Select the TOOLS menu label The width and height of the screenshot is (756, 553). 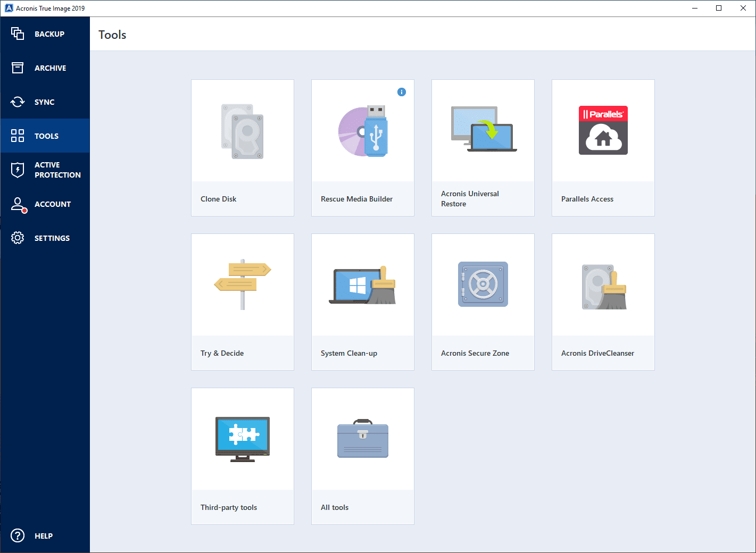pyautogui.click(x=47, y=136)
